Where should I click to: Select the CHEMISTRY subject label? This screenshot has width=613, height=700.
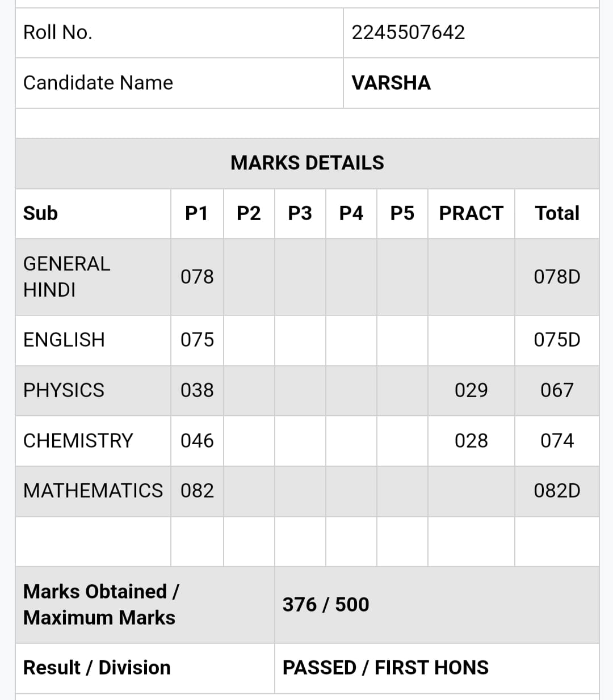[x=78, y=441]
